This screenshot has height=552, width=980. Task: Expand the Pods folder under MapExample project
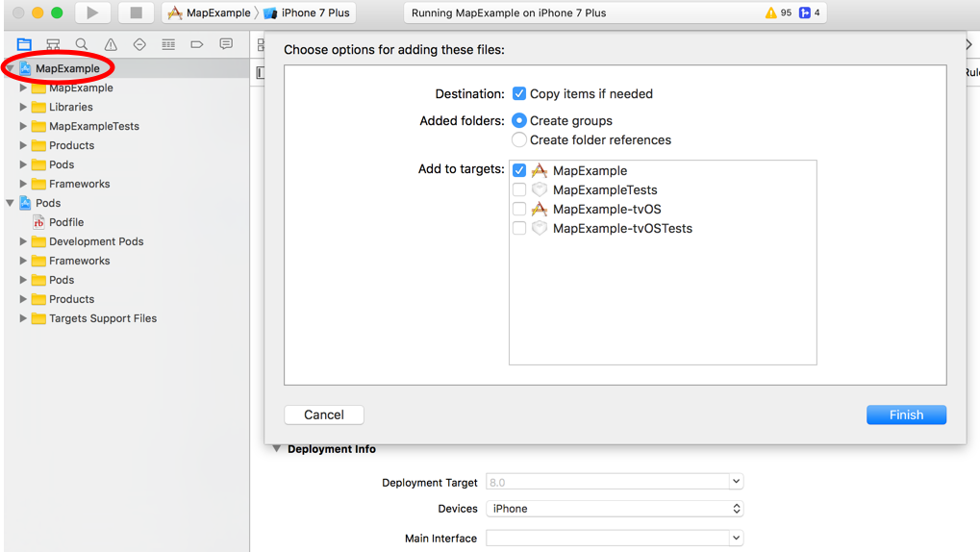click(23, 164)
